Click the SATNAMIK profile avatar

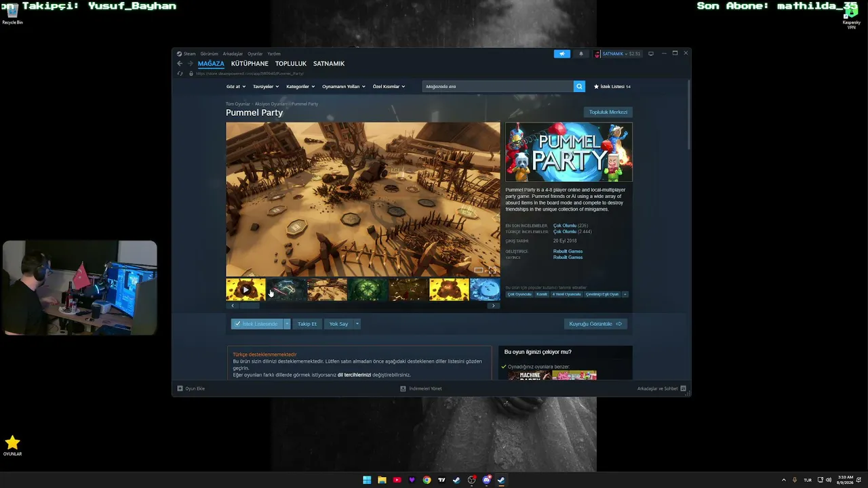(597, 54)
